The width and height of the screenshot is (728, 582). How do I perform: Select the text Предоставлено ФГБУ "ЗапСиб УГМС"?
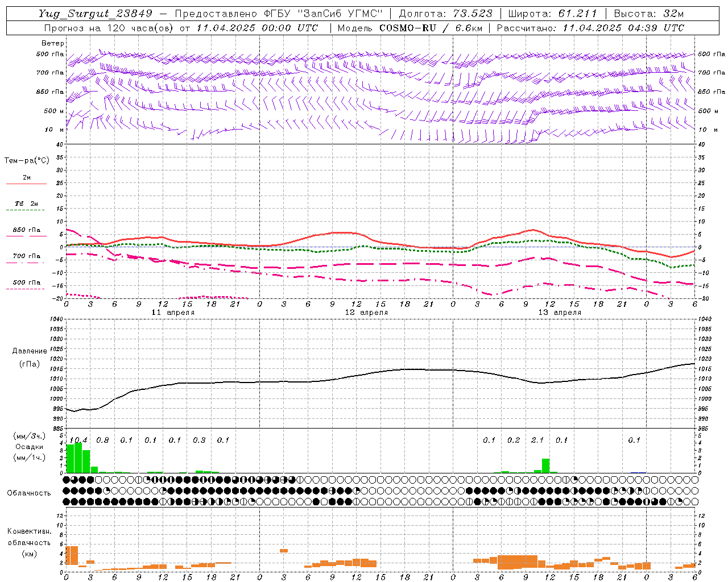279,14
